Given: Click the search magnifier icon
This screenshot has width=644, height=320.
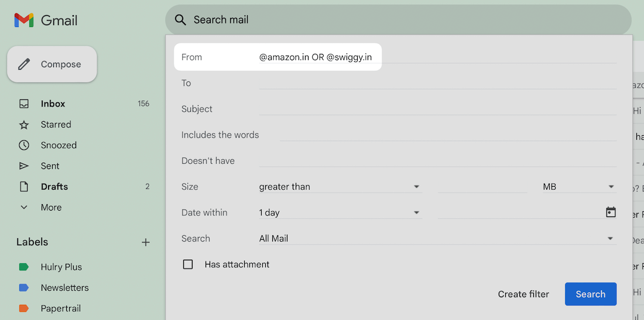Looking at the screenshot, I should 181,20.
